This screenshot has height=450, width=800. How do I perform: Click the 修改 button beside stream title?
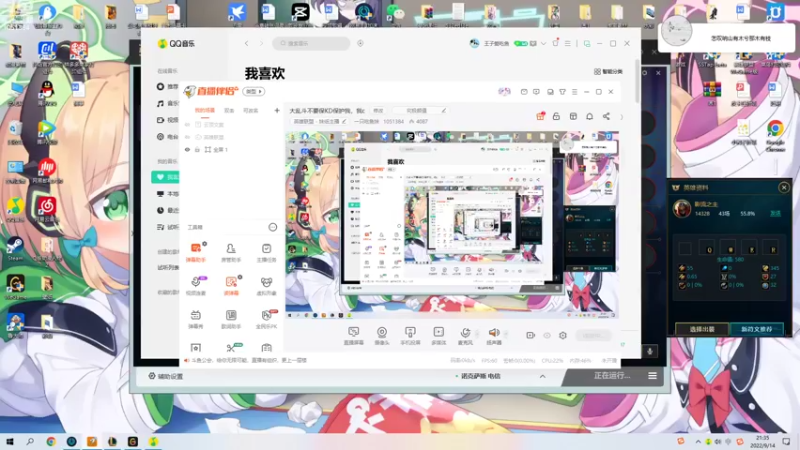(x=378, y=110)
